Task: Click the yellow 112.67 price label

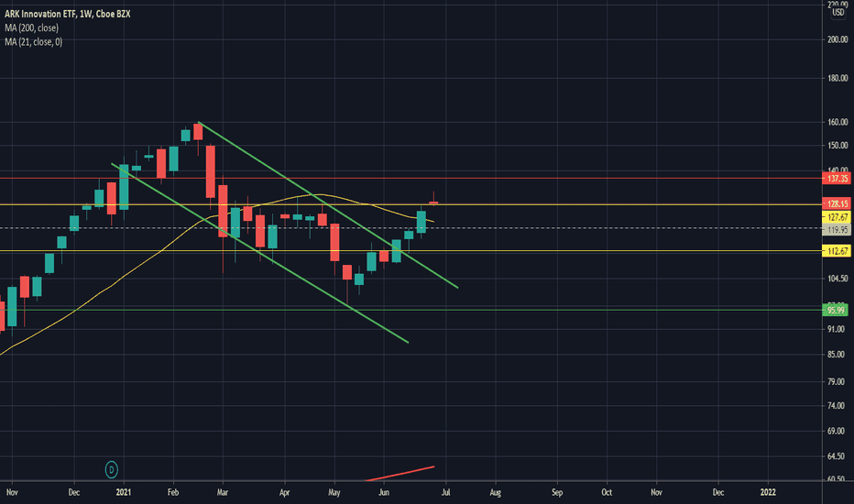Action: tap(837, 251)
